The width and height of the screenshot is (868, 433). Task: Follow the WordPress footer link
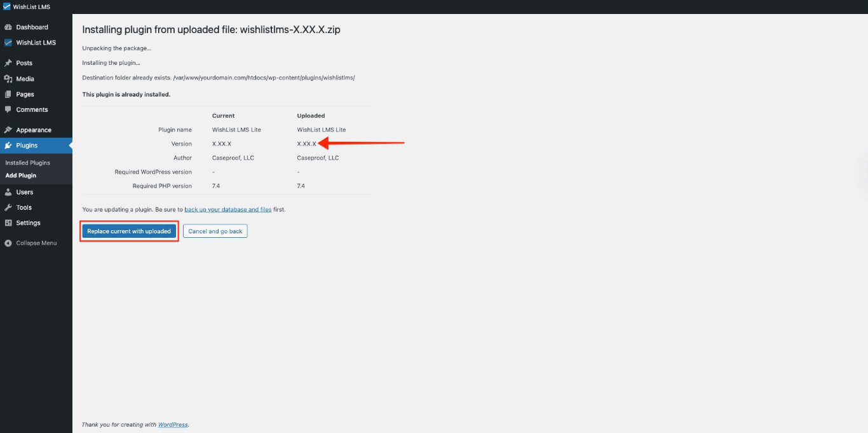172,424
